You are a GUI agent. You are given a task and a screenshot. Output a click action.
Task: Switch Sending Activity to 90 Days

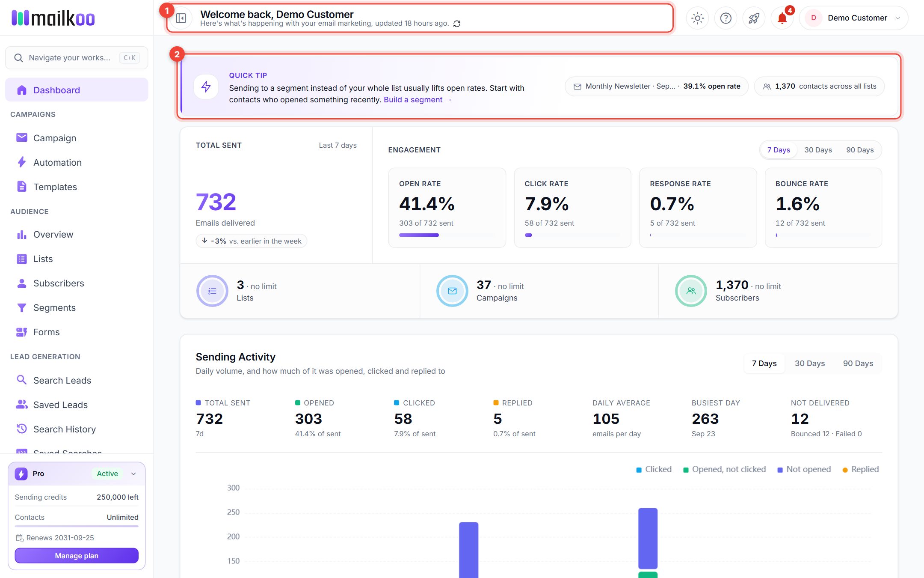858,363
